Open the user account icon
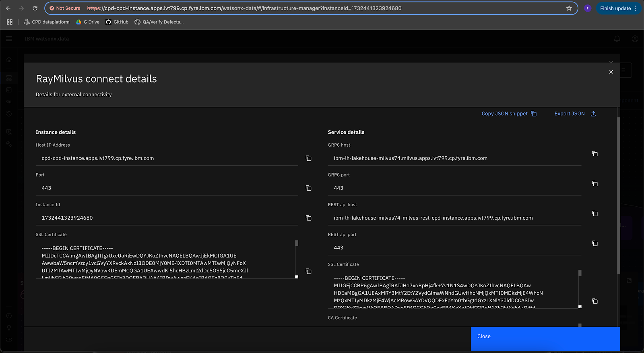Screen dimensions: 644x353 [635, 39]
